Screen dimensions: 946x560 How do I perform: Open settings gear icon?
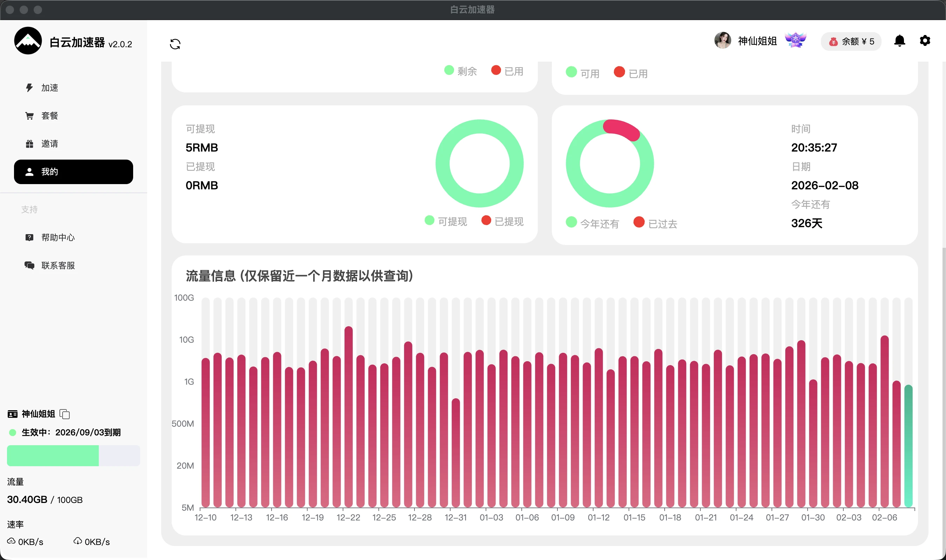925,41
